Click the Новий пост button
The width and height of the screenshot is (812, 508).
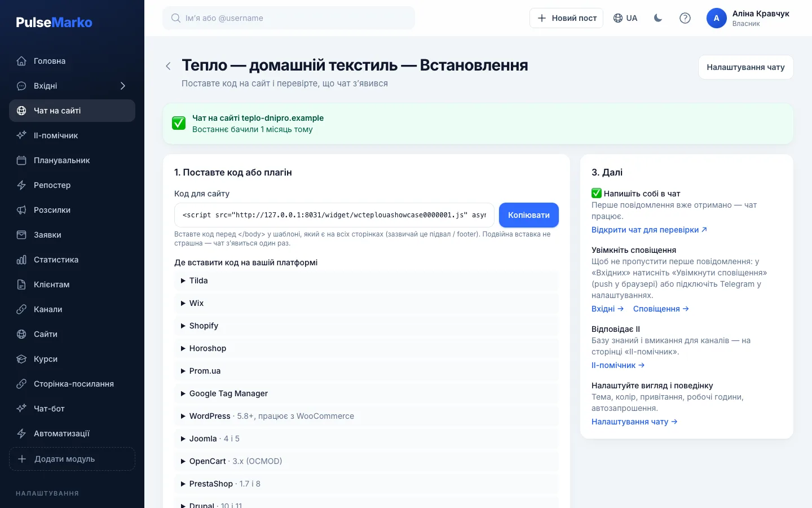point(567,18)
